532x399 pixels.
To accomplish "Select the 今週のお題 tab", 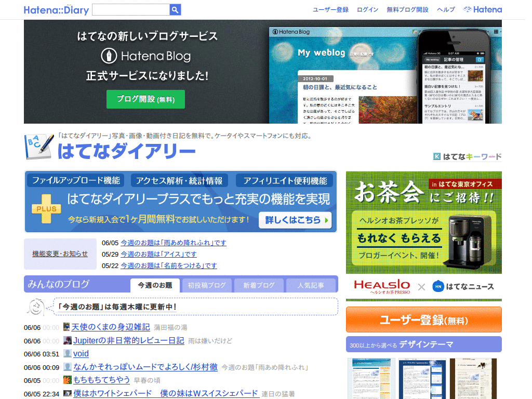I will pyautogui.click(x=155, y=285).
